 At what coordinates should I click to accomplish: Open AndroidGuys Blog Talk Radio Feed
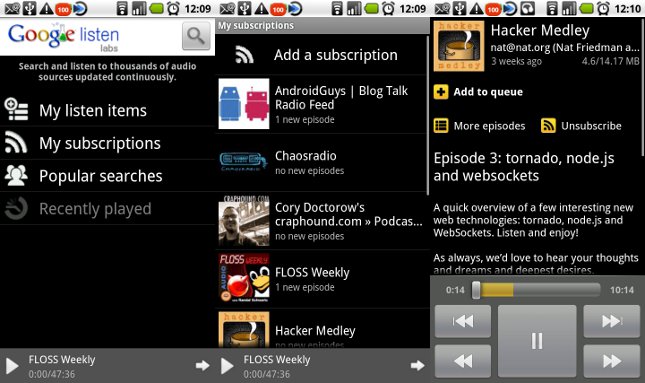pos(322,104)
